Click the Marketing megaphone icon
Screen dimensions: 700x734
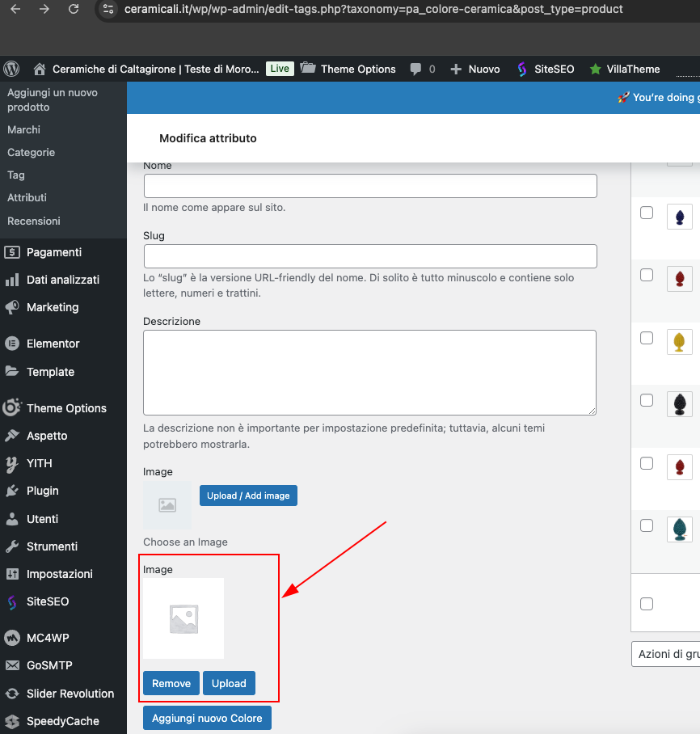coord(12,307)
